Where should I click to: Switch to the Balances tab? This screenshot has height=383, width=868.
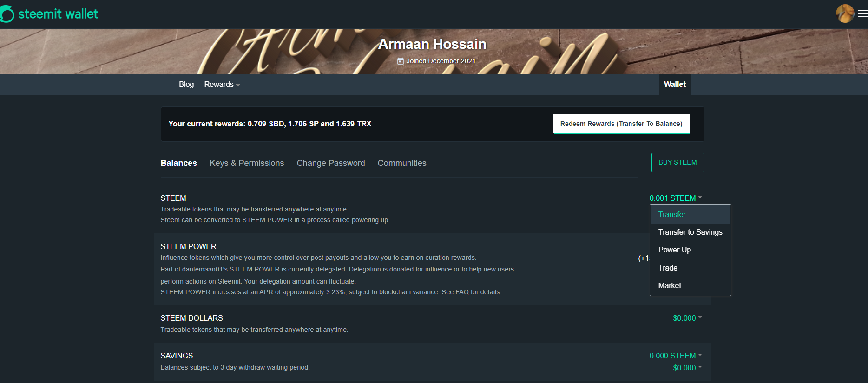click(x=179, y=163)
